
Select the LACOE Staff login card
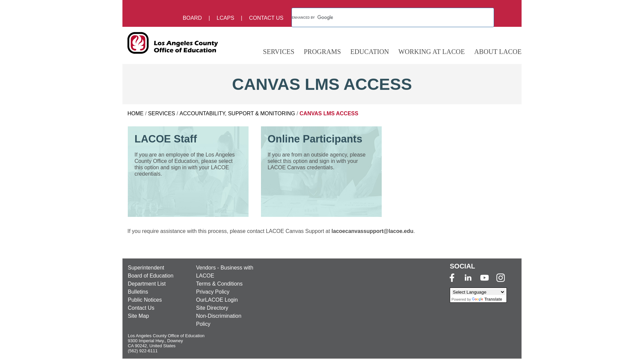(188, 172)
